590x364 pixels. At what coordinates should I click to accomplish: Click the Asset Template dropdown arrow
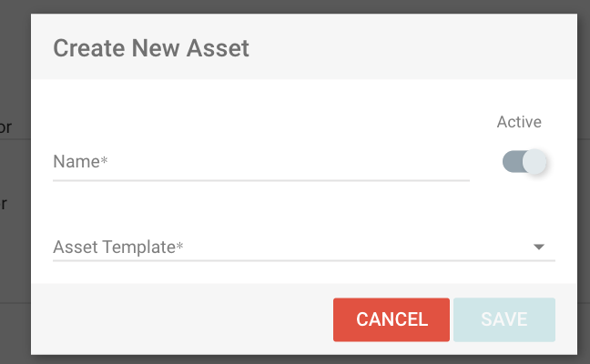pos(538,247)
